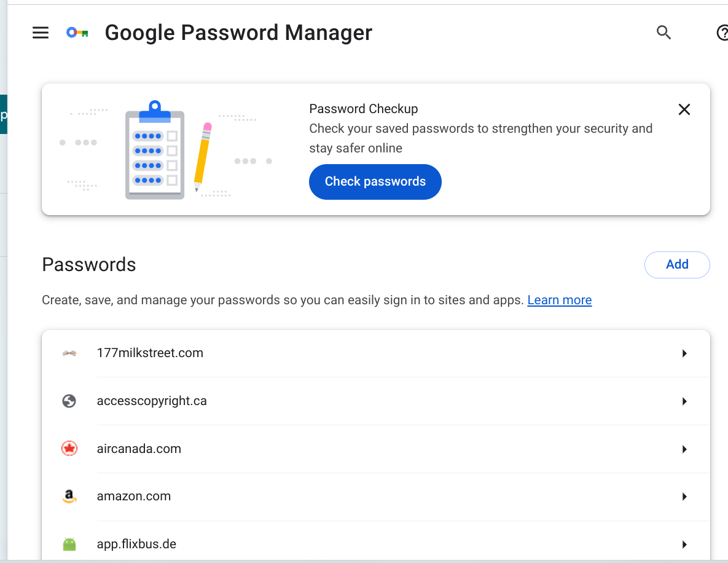Open the Learn more link
This screenshot has width=728, height=563.
pyautogui.click(x=559, y=300)
